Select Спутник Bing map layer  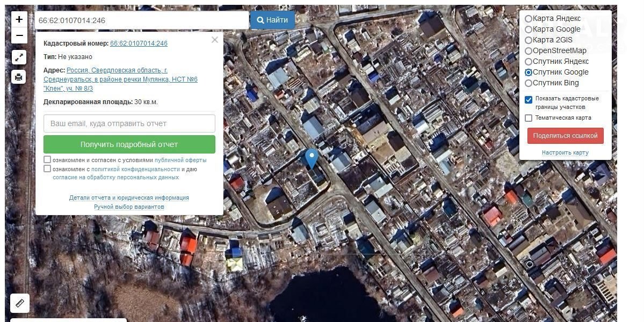529,83
